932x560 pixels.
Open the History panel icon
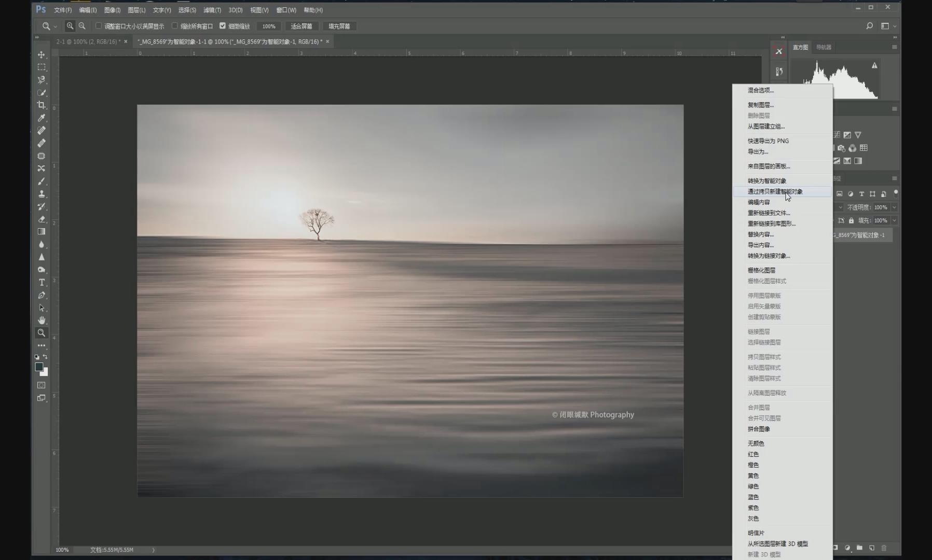(779, 72)
